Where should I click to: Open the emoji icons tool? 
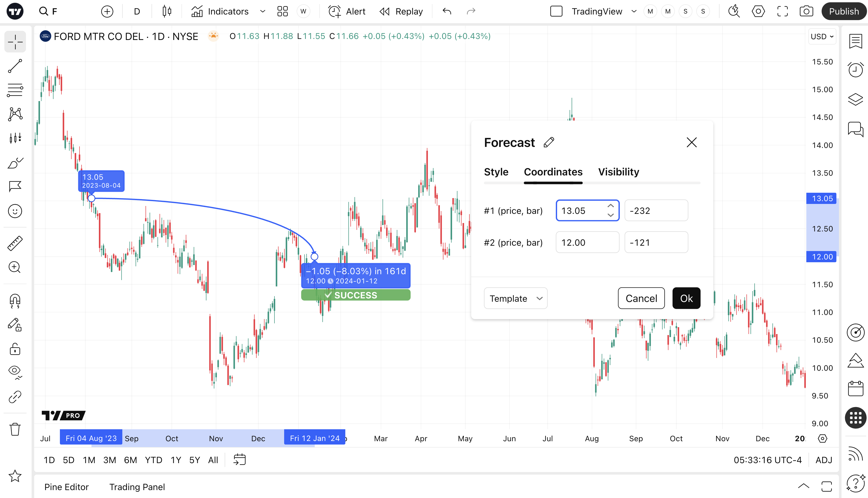coord(15,211)
